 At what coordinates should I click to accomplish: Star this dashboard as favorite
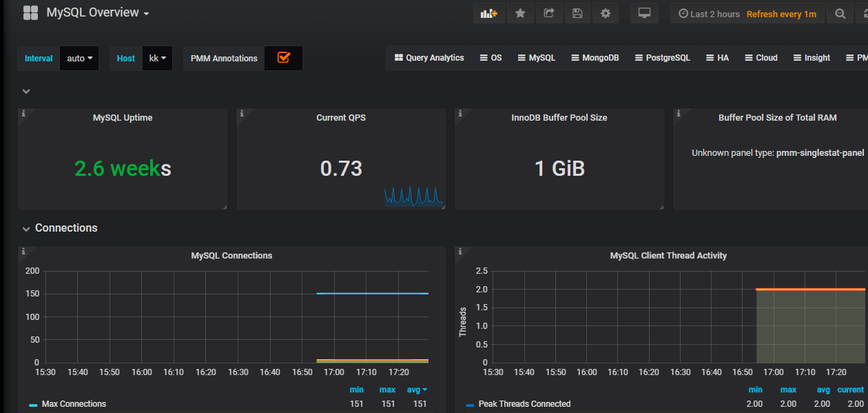coord(520,14)
